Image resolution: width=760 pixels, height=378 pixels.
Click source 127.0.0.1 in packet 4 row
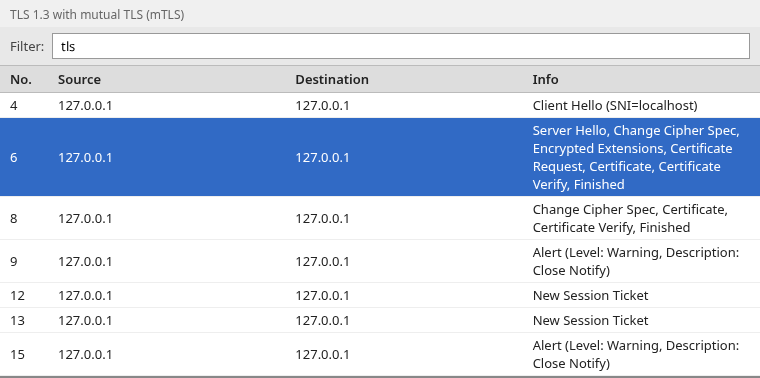(x=85, y=106)
